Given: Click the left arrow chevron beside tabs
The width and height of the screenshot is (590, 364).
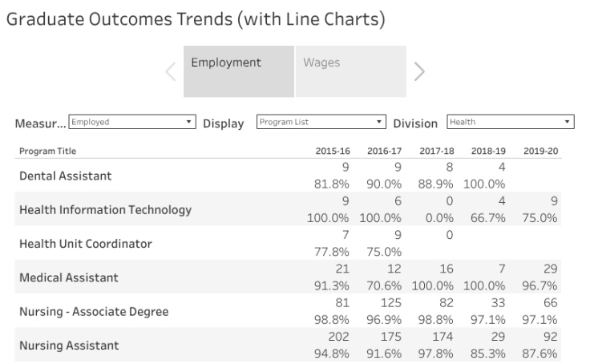Looking at the screenshot, I should coord(171,72).
